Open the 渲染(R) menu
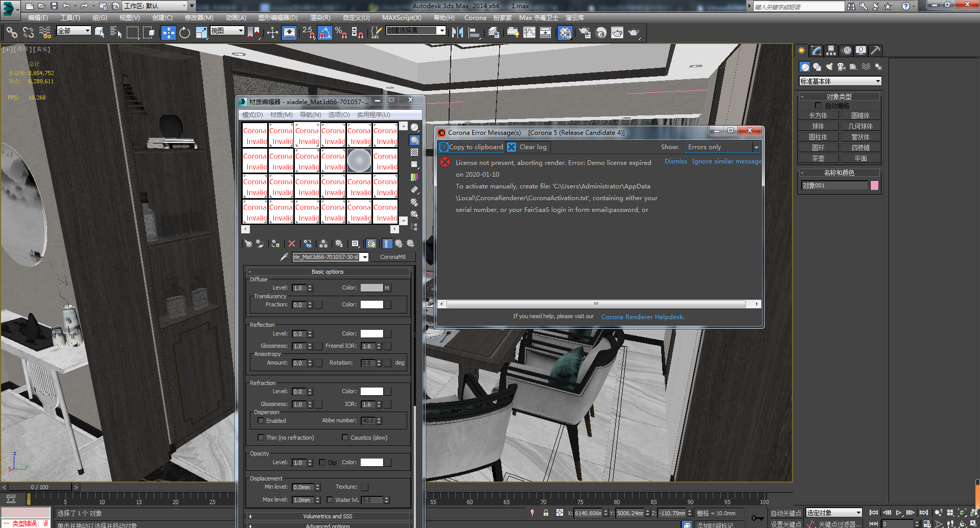Viewport: 980px width, 528px height. [x=320, y=18]
